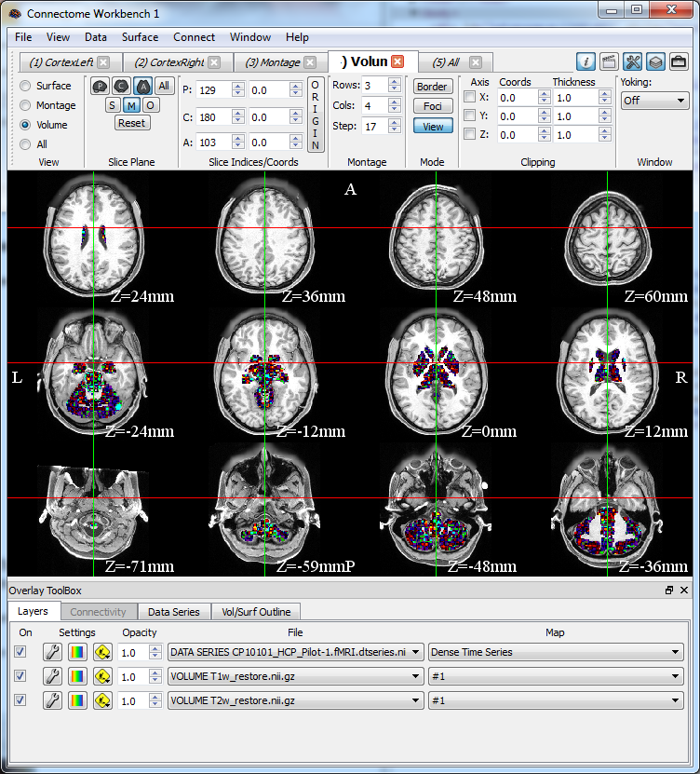700x774 pixels.
Task: Open wrench settings for T1w_restore layer
Action: [52, 676]
